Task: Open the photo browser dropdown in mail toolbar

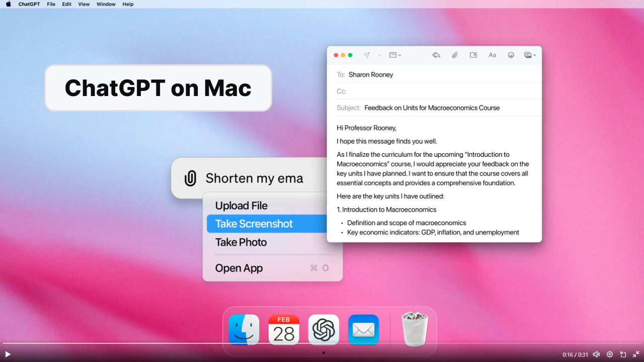Action: (x=530, y=55)
